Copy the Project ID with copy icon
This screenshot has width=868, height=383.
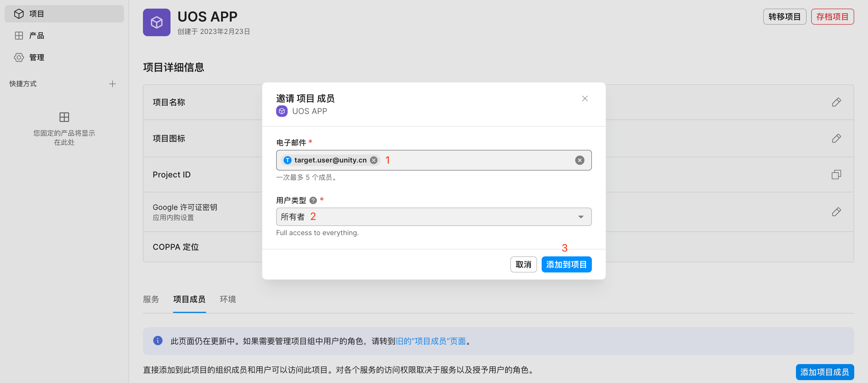836,175
